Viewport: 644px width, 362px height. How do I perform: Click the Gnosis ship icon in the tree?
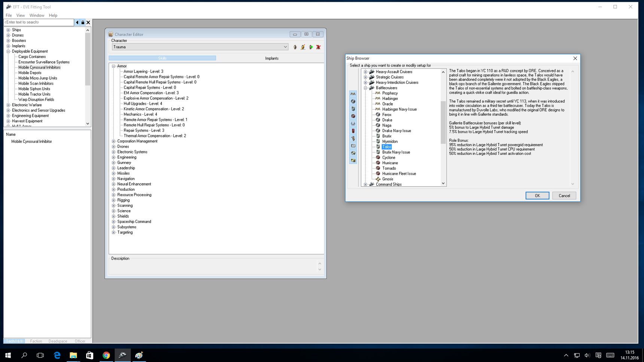[x=378, y=179]
